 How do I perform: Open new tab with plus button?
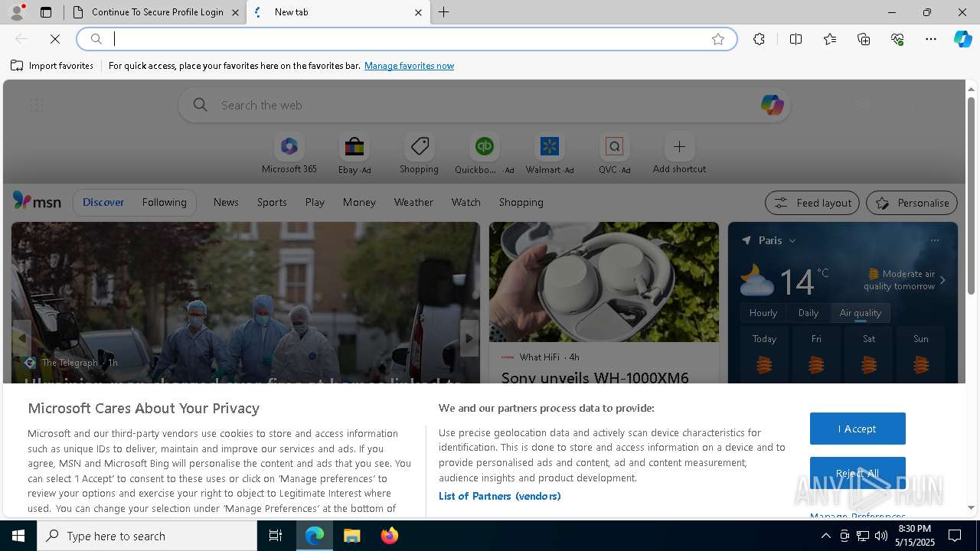coord(444,12)
